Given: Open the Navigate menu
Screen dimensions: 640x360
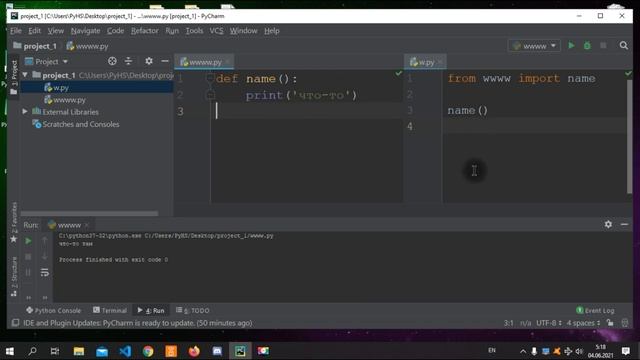Looking at the screenshot, I should pyautogui.click(x=85, y=31).
